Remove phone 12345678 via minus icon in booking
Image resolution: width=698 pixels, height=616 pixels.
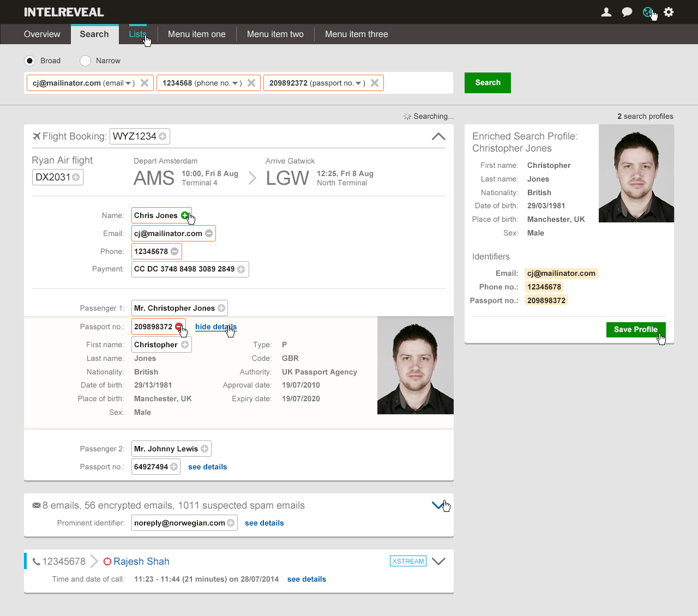[174, 251]
